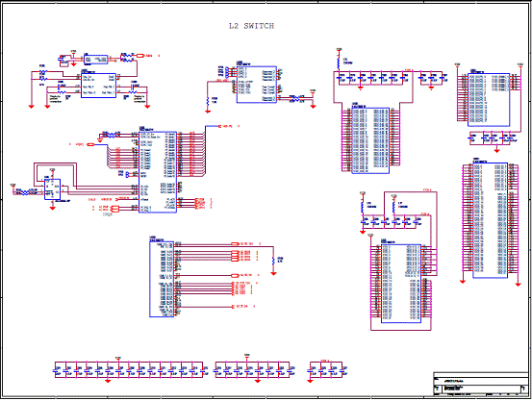Select the power symbol above the eight-capacitor row
This screenshot has height=401, width=532.
click(247, 356)
